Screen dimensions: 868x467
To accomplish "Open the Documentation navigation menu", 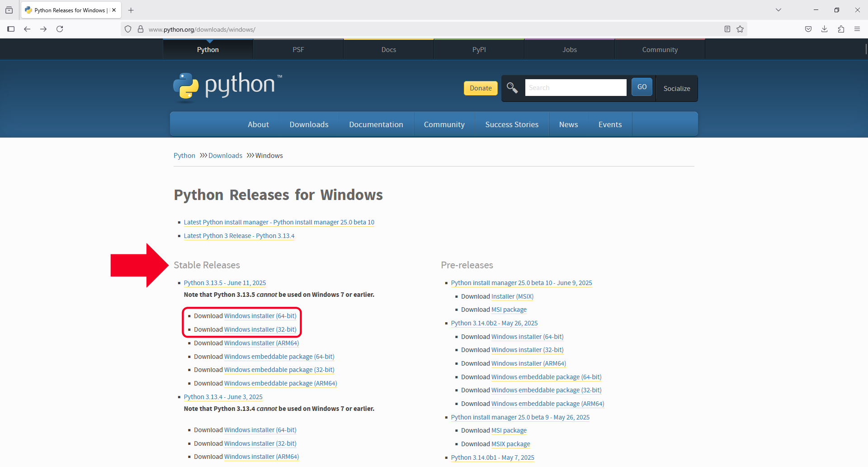I will 376,124.
